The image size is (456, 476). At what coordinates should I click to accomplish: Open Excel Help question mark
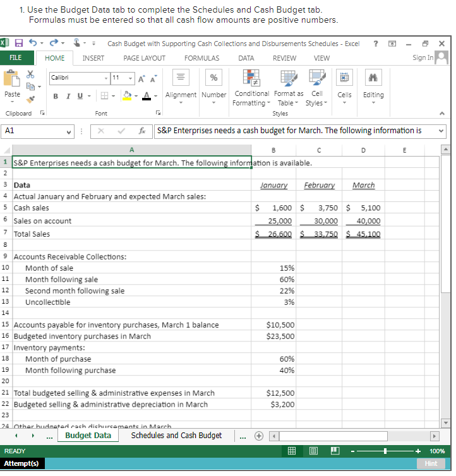[x=376, y=44]
